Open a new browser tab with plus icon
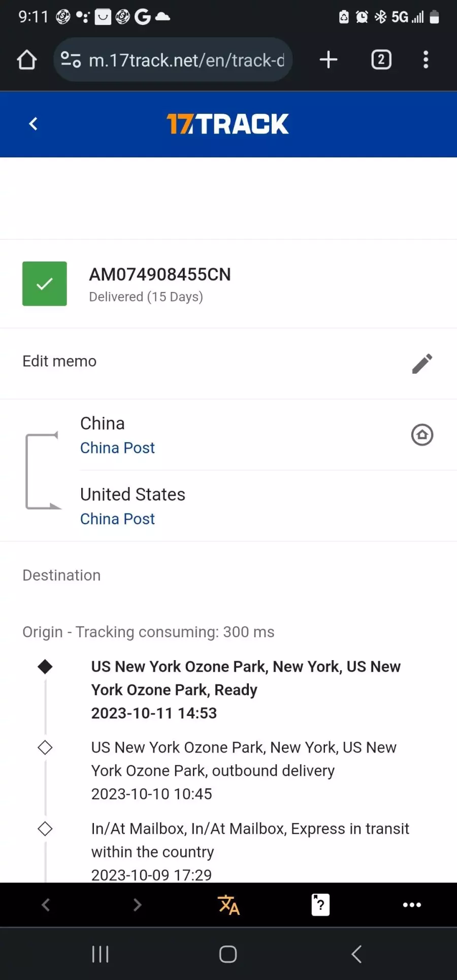 pos(329,60)
